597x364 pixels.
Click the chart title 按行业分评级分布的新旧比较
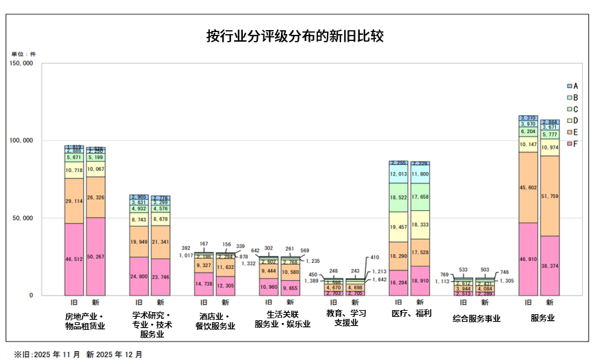[x=295, y=37]
